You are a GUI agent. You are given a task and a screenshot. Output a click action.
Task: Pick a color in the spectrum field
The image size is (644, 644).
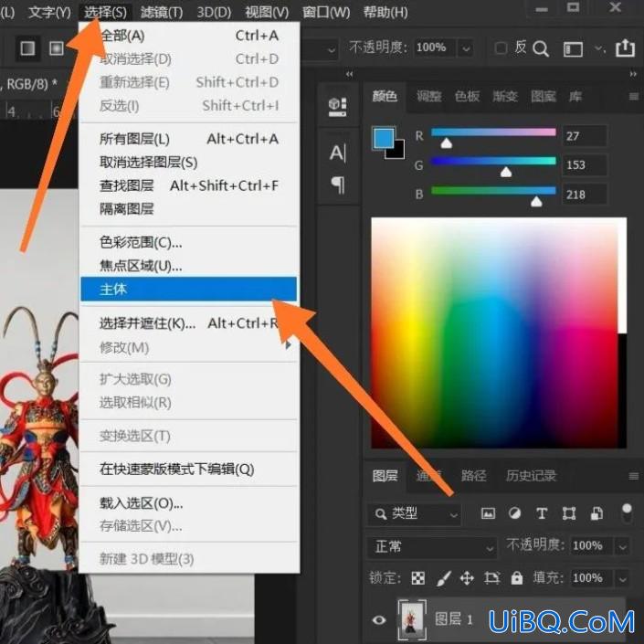tap(494, 333)
